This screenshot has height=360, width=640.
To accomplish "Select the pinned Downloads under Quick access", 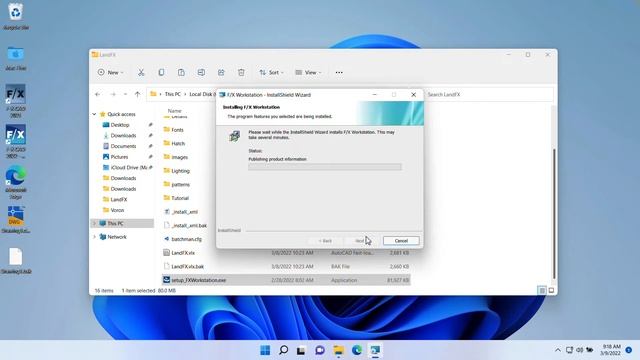I will tap(123, 136).
